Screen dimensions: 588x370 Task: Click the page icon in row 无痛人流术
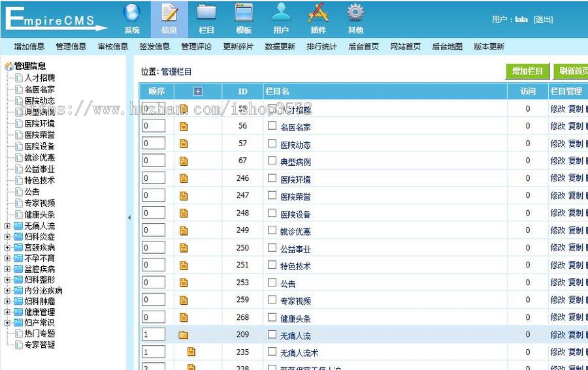[x=191, y=352]
